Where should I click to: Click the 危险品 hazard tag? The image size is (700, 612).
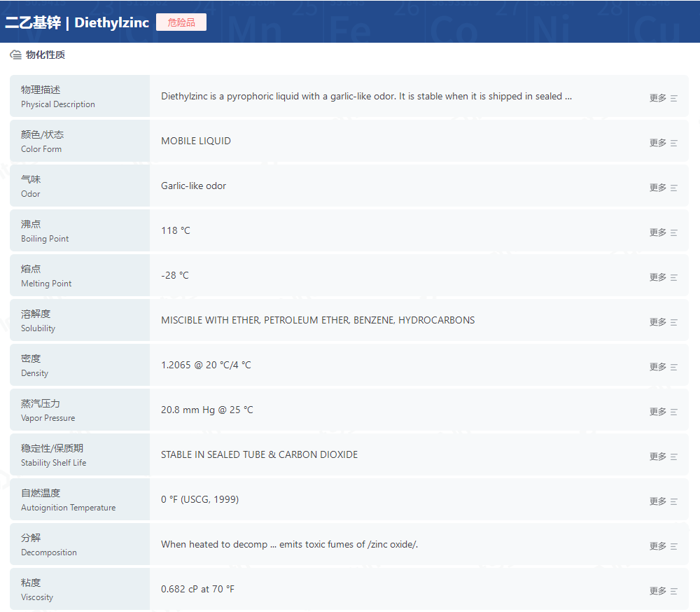pos(181,22)
